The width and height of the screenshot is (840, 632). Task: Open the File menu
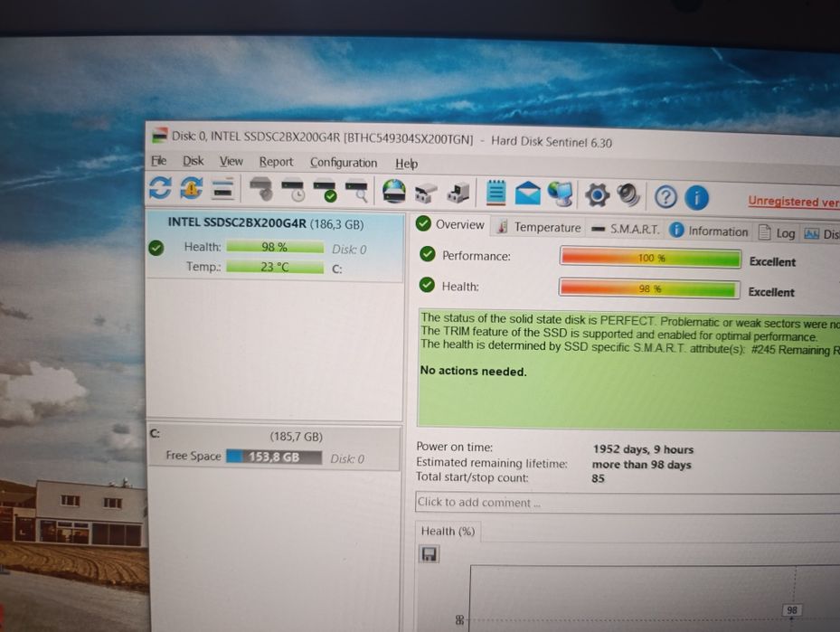tap(158, 161)
